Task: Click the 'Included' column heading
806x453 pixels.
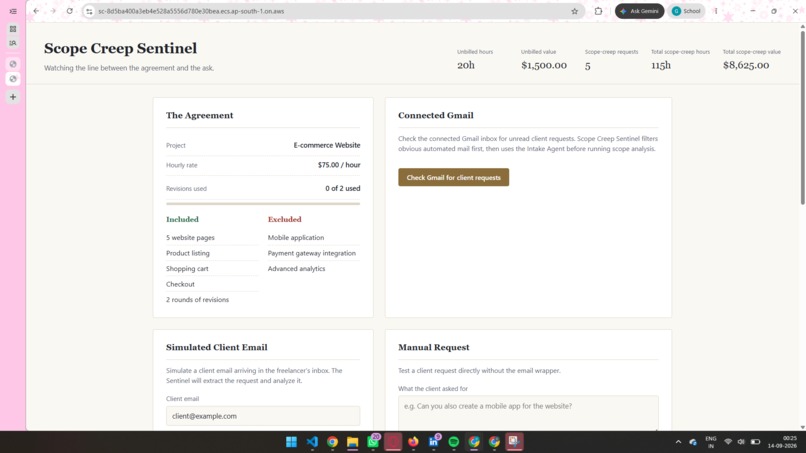Action: tap(182, 220)
